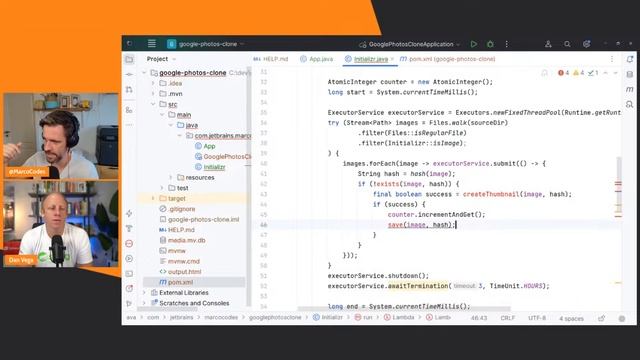
Task: Expand External Libraries node
Action: (144, 293)
